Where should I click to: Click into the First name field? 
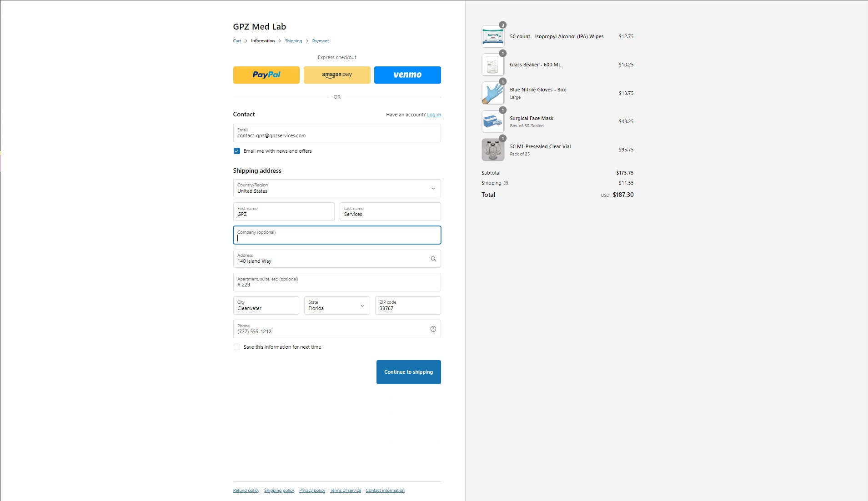tap(284, 212)
